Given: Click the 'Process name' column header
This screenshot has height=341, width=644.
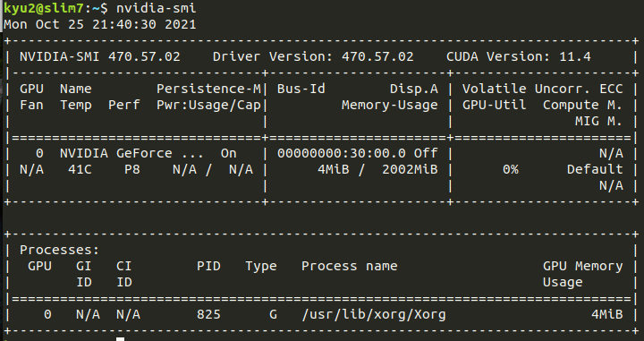Looking at the screenshot, I should [x=350, y=266].
